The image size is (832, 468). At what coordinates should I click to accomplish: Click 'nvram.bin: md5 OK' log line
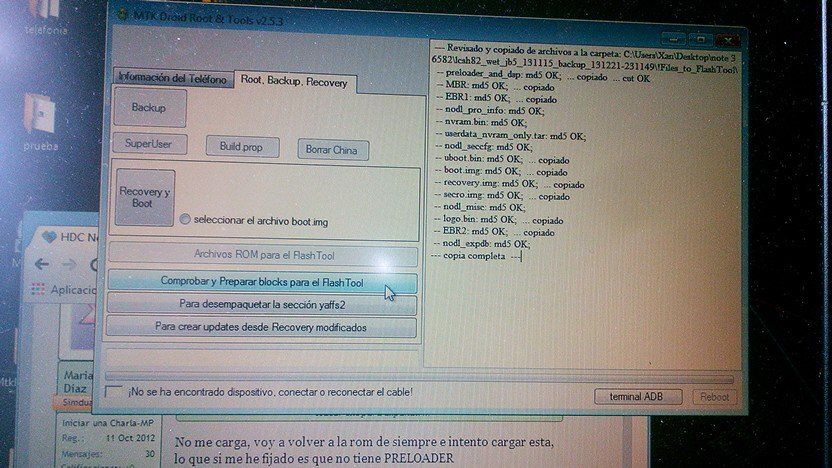[481, 123]
